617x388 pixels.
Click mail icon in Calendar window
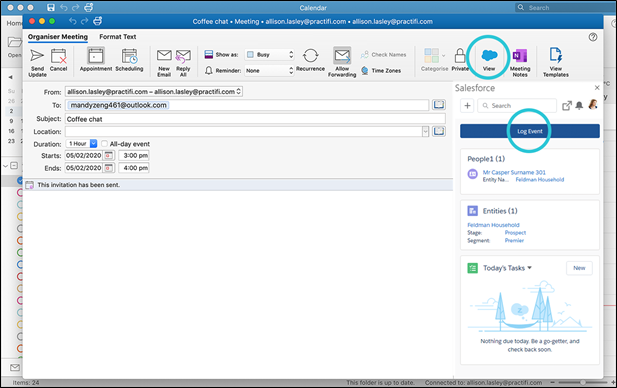click(15, 368)
